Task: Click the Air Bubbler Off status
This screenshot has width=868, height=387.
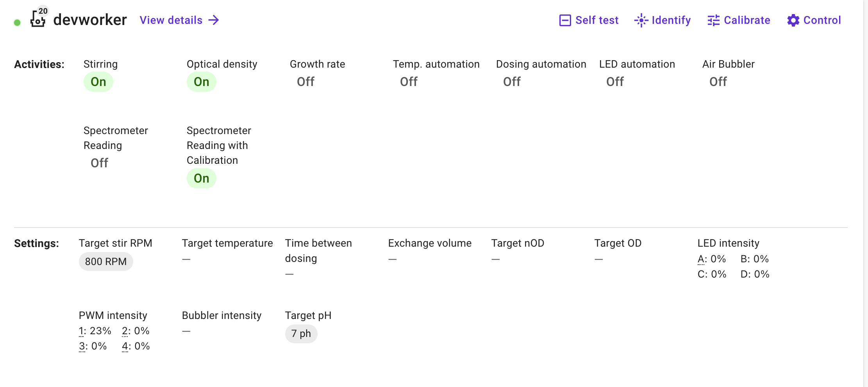Action: click(x=718, y=82)
